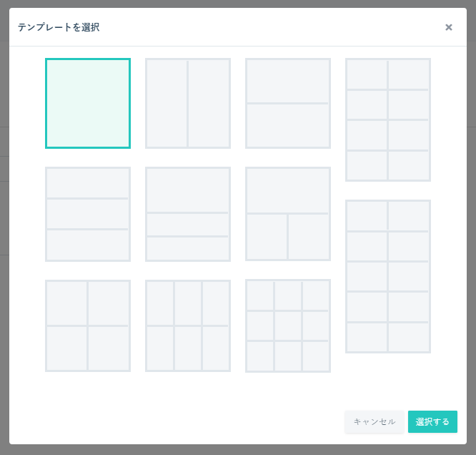Select the three-column two-row six-cell template
The image size is (476, 455).
coord(188,326)
